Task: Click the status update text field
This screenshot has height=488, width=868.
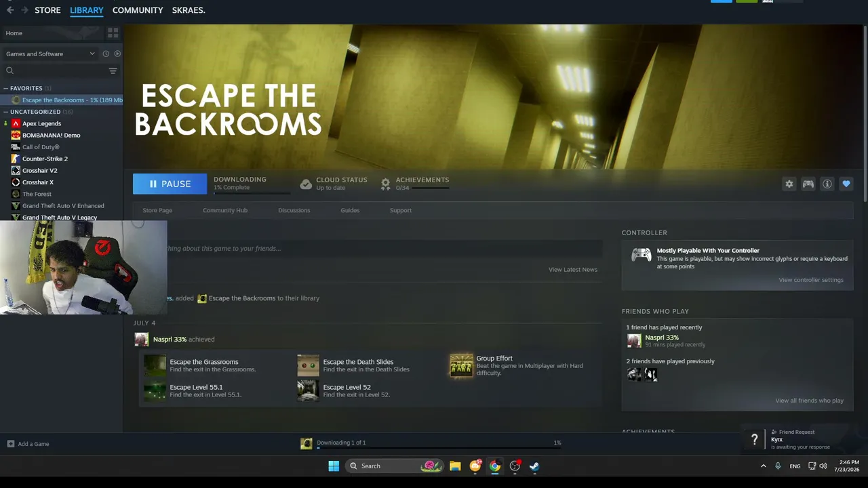Action: coord(384,249)
